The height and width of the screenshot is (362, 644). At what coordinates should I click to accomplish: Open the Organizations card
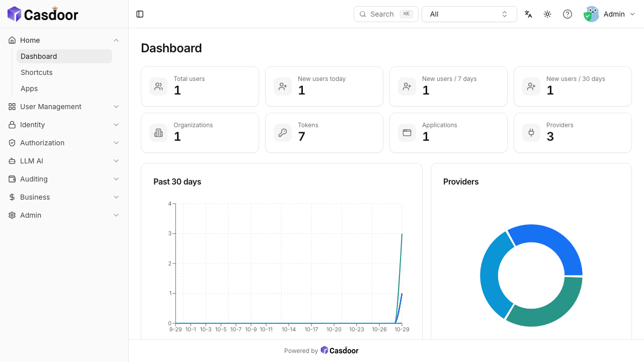click(x=200, y=133)
